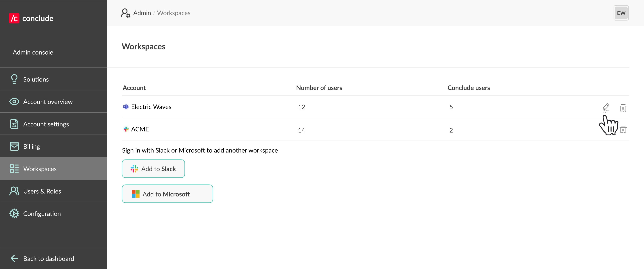Open Solutions from sidebar
This screenshot has width=644, height=269.
(x=36, y=79)
